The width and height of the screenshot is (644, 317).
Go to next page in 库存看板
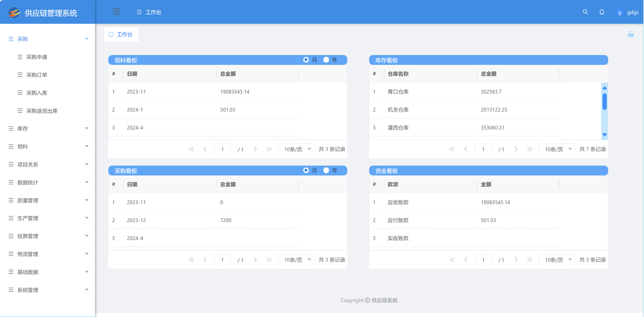516,149
